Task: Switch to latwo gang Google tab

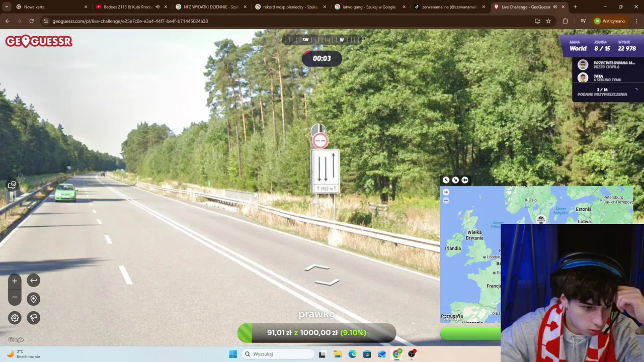Action: point(370,7)
